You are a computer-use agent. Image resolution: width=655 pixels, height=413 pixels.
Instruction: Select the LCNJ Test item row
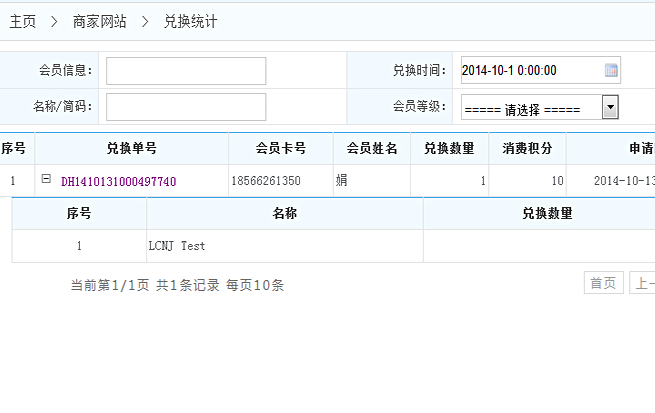(x=176, y=246)
